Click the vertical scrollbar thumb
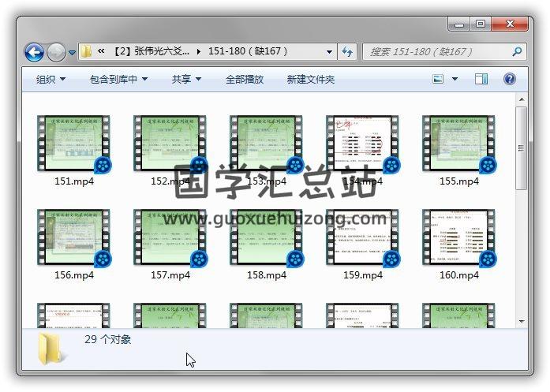The height and width of the screenshot is (392, 550). (522, 148)
